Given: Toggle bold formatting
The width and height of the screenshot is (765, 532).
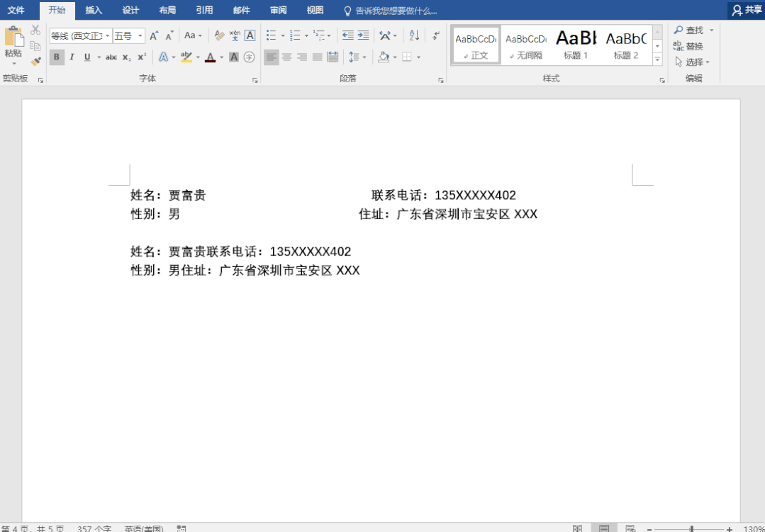Looking at the screenshot, I should point(57,57).
